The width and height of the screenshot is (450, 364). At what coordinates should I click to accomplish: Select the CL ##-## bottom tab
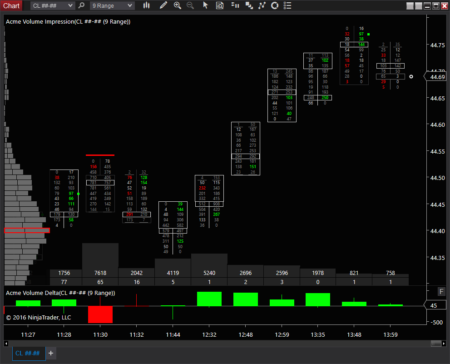click(28, 353)
